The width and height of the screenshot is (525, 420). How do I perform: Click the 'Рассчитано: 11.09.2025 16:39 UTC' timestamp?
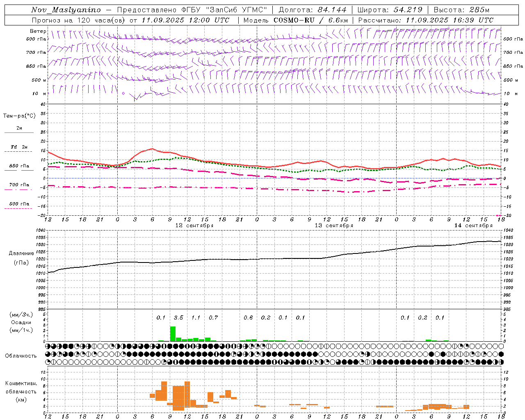click(426, 20)
